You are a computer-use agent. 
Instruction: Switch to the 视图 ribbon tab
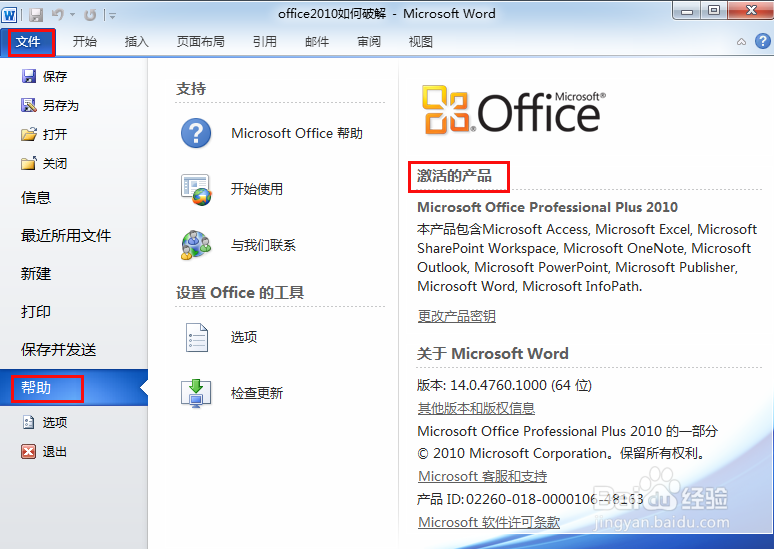[x=421, y=42]
